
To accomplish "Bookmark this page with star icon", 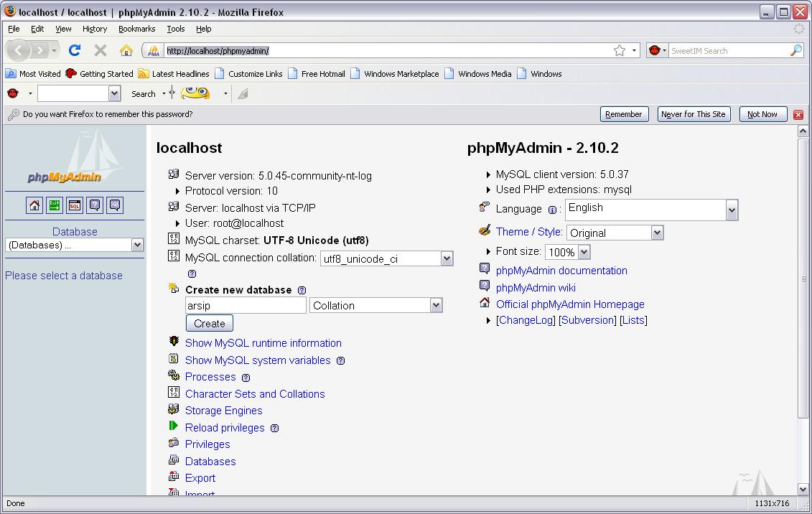I will (x=620, y=50).
